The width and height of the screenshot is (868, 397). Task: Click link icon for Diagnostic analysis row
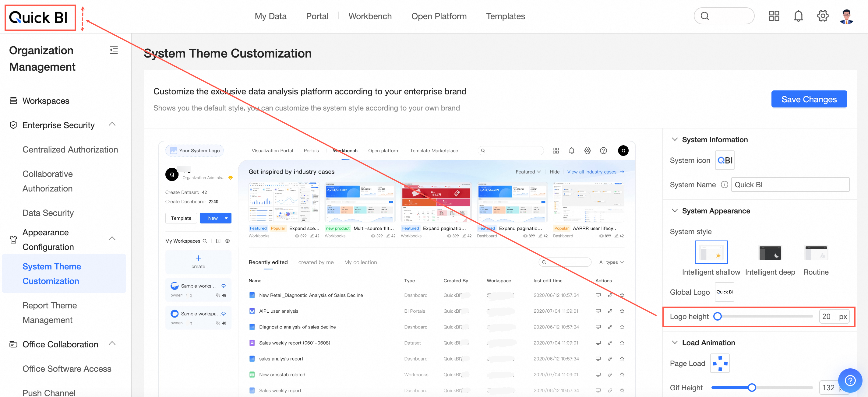(610, 327)
